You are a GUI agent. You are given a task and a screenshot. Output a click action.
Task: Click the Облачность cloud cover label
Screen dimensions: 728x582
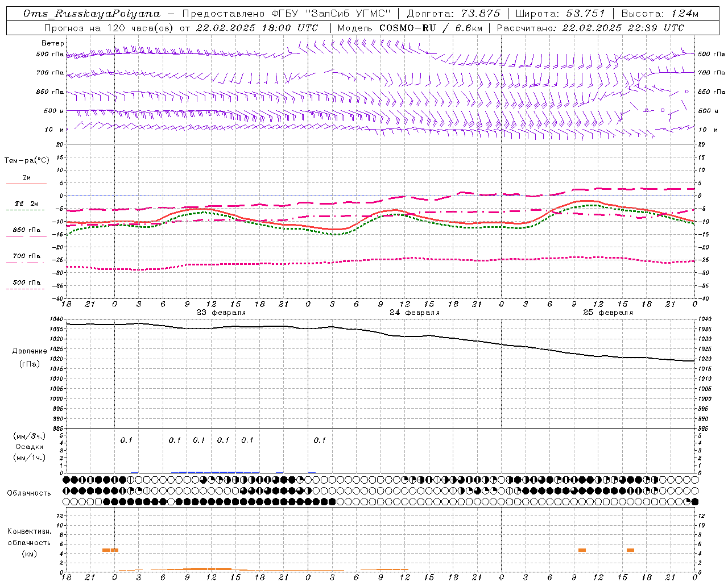click(29, 493)
